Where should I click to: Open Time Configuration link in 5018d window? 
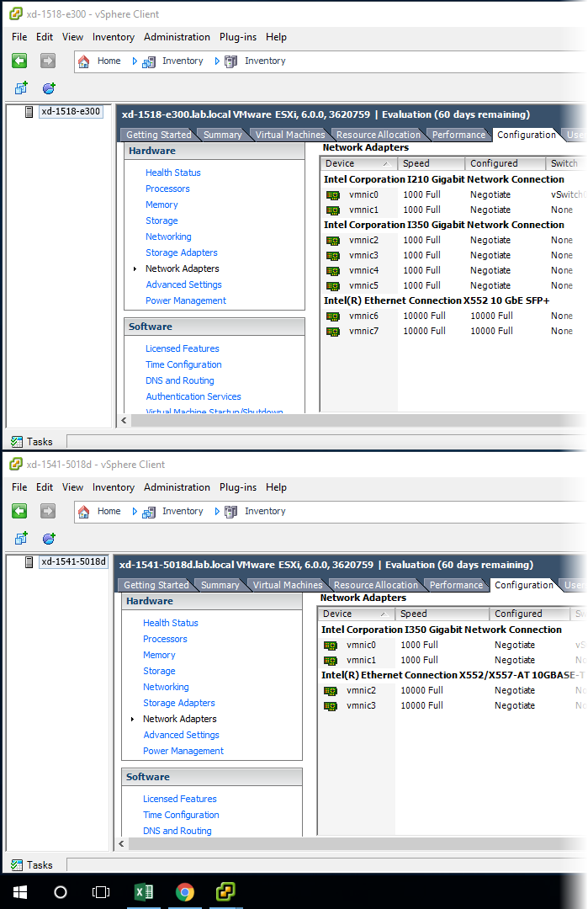coord(181,815)
